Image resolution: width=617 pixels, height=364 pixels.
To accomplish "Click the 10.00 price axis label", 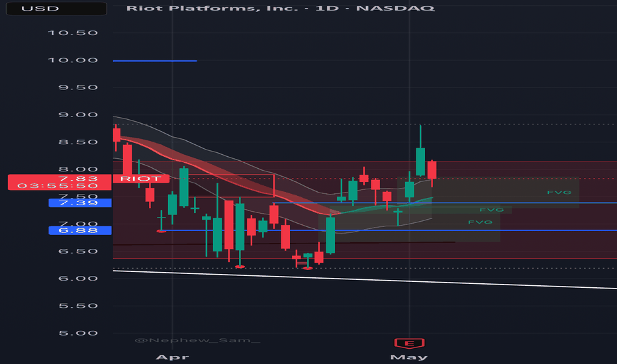I will [73, 60].
